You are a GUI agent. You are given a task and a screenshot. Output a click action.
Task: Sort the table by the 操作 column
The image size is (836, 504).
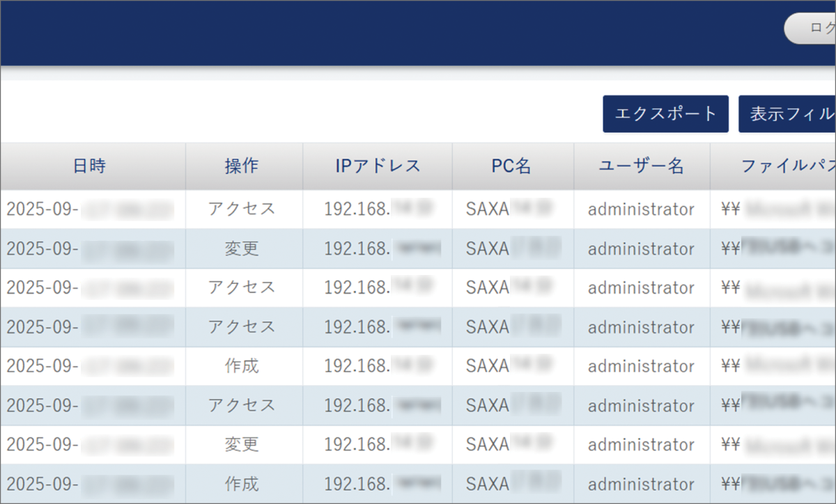[244, 166]
